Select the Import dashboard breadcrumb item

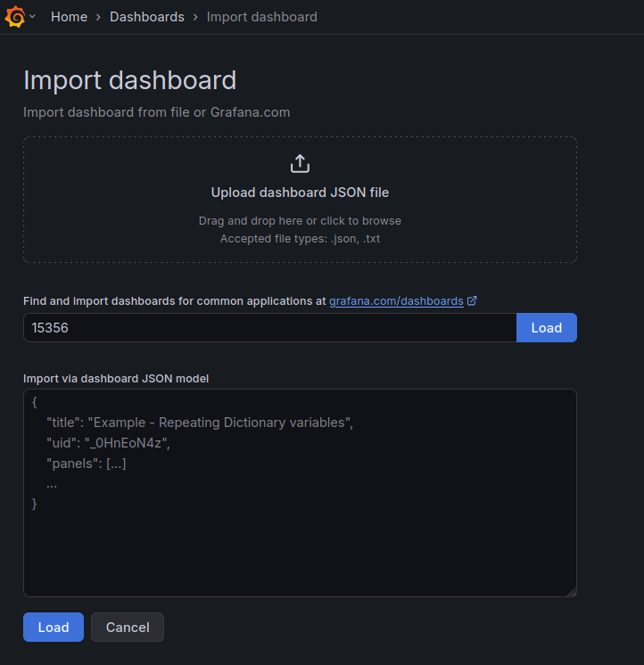coord(261,17)
